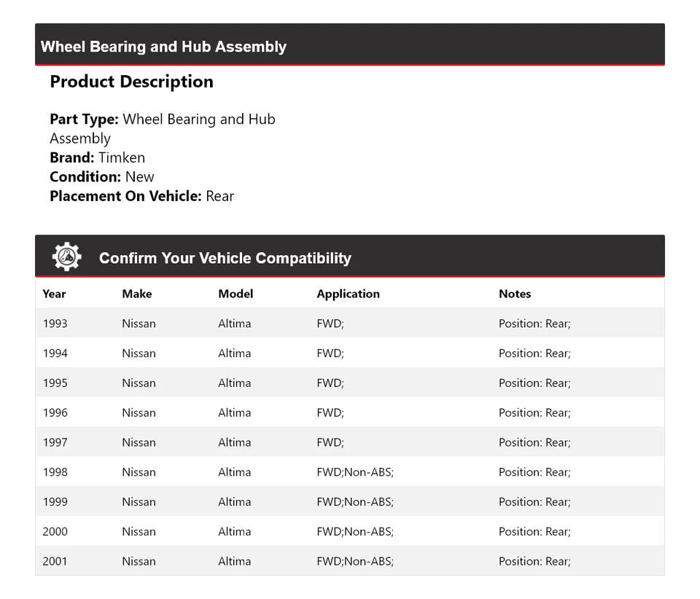The image size is (700, 599).
Task: Select the 2000 year cell
Action: point(55,532)
